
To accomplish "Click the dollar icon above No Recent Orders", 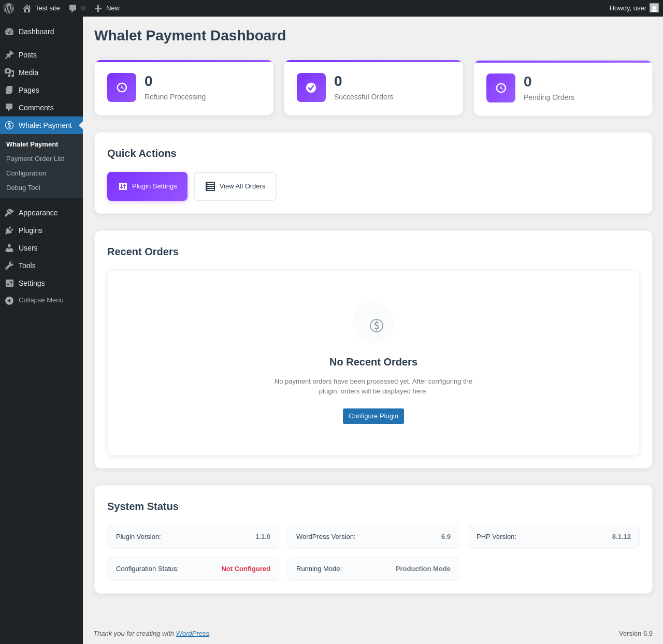I will pos(377,325).
